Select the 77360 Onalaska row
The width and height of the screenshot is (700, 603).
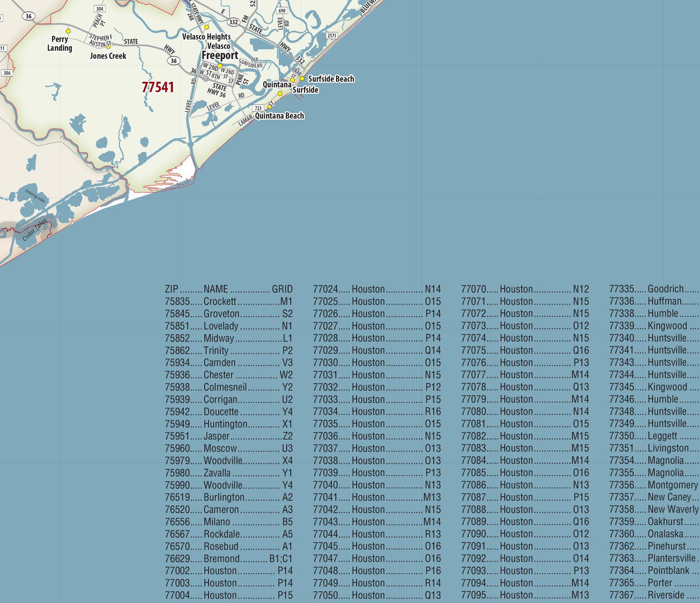click(x=654, y=534)
